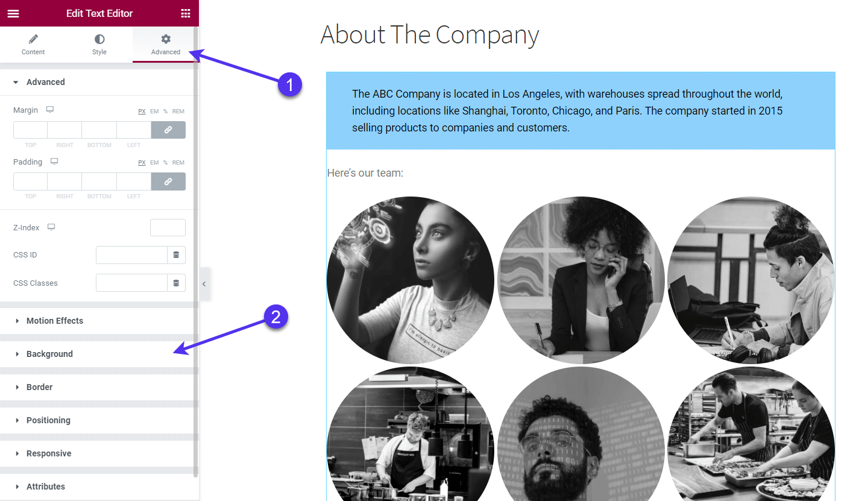The image size is (868, 501).
Task: Toggle the Margin link values button
Action: click(168, 130)
